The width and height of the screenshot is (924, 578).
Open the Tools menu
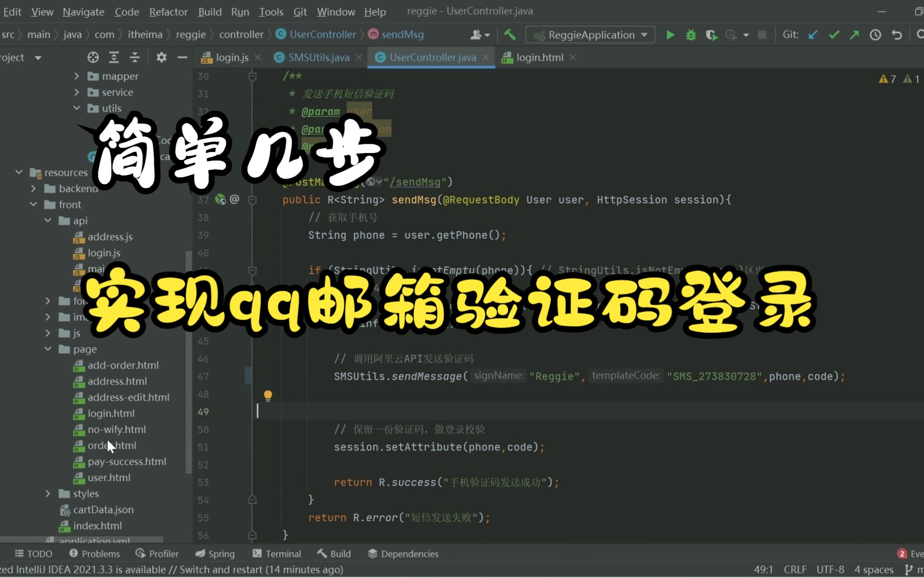tap(271, 11)
